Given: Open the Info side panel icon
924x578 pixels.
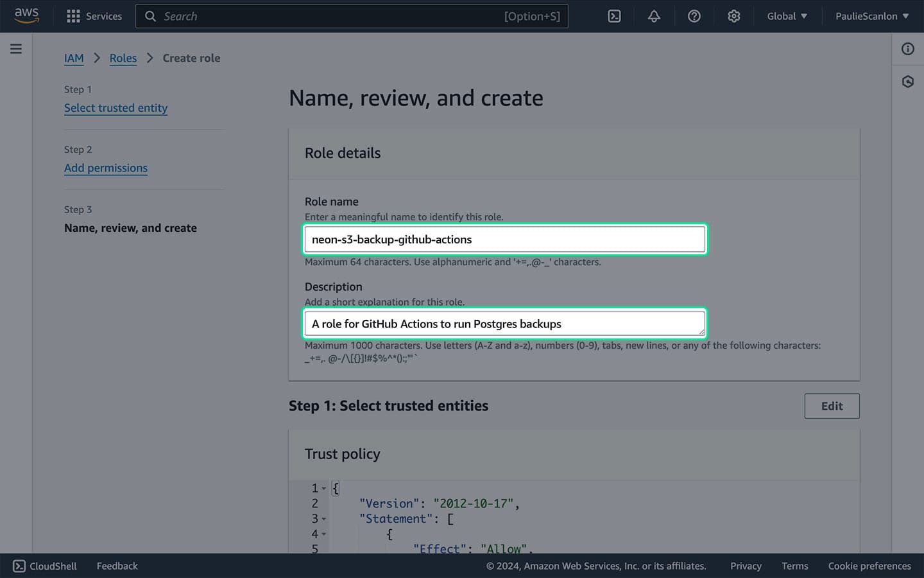Looking at the screenshot, I should (x=907, y=48).
